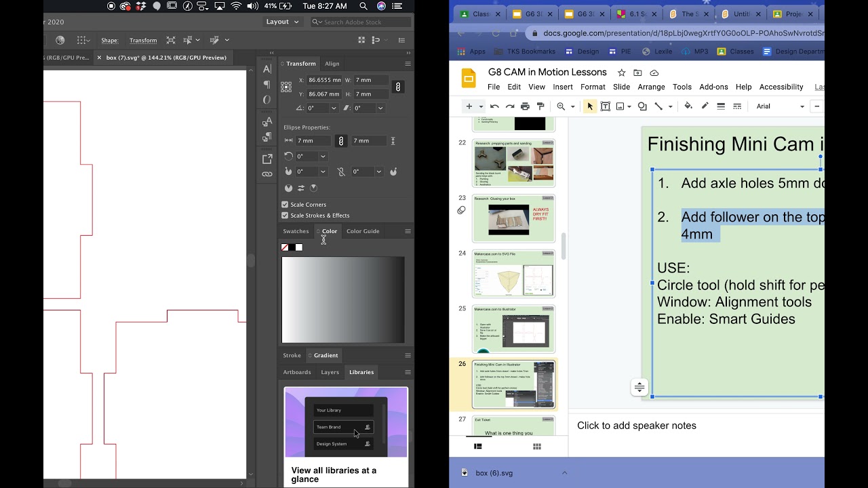
Task: Select the None swatch in Color panel
Action: point(285,247)
